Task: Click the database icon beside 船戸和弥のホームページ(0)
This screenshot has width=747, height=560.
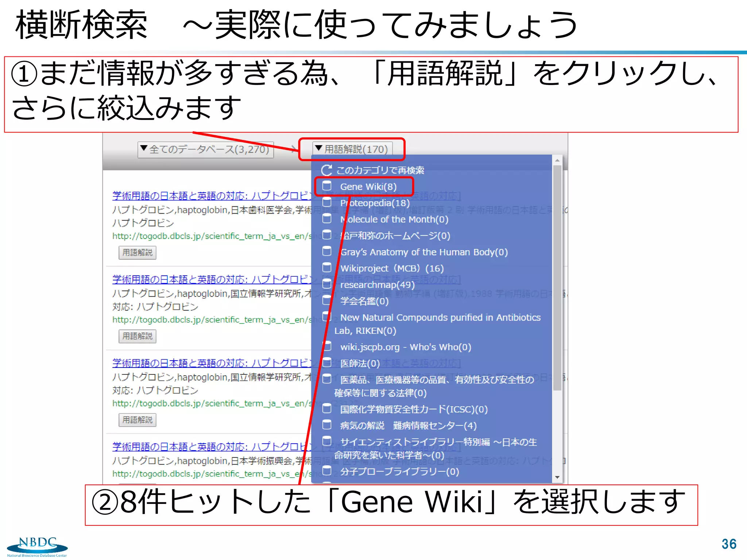Action: coord(327,235)
